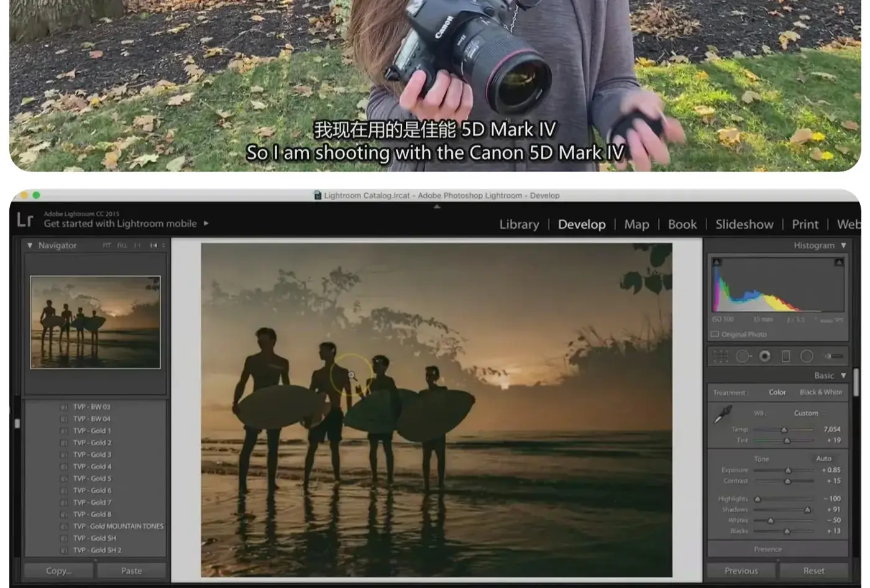Click the Previous button
The image size is (870, 588).
(x=741, y=571)
